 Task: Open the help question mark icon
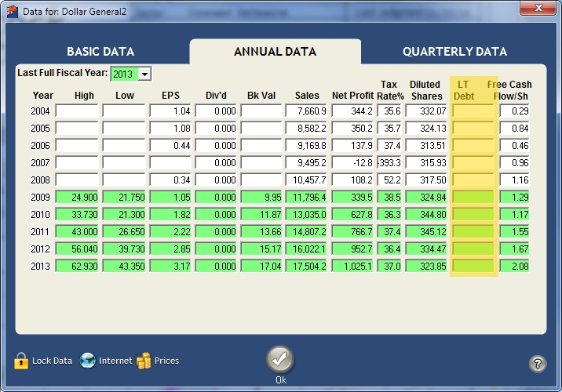click(537, 364)
